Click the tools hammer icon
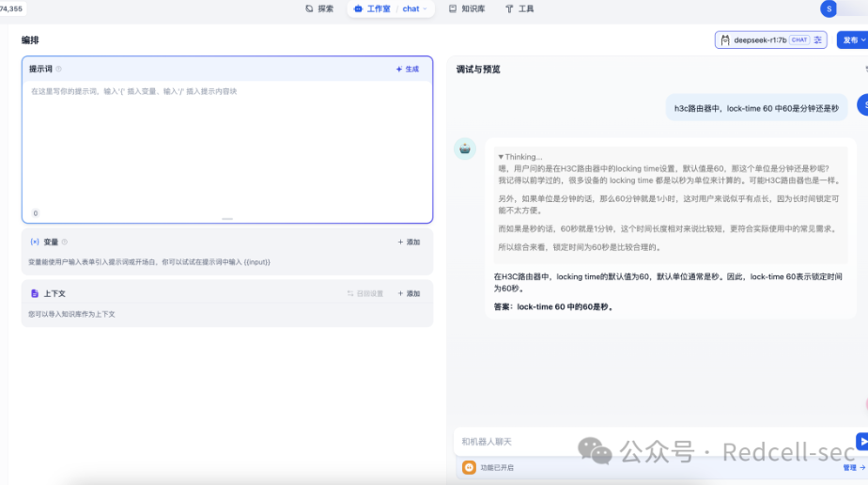Image resolution: width=868 pixels, height=485 pixels. (x=509, y=8)
